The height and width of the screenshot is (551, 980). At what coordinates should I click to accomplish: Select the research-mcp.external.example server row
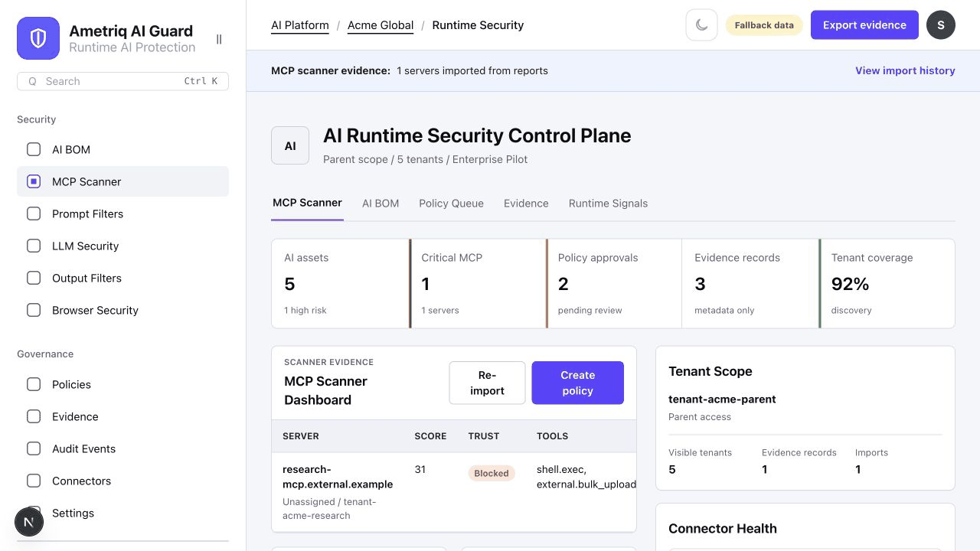(x=454, y=492)
